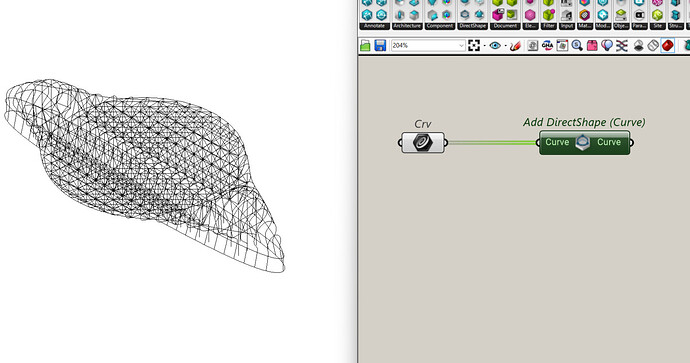Open the sketch pencil tool in the canvas toolbar
The image size is (690, 363).
coord(515,45)
